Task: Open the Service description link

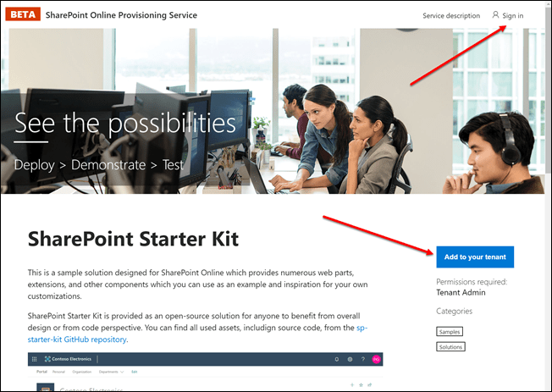Action: coord(451,15)
